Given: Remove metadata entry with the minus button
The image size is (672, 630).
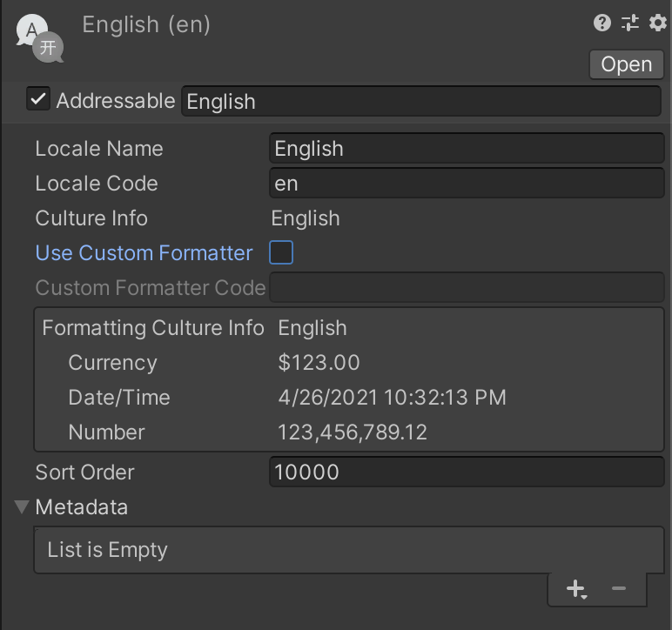Looking at the screenshot, I should (x=619, y=589).
